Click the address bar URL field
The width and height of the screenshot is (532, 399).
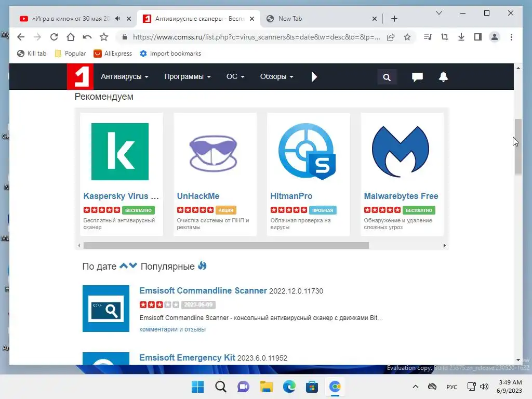click(x=257, y=37)
